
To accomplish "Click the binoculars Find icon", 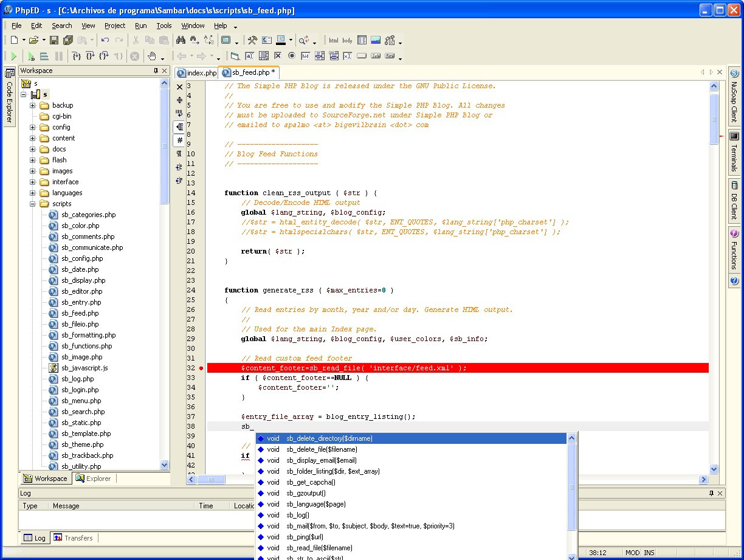I will coord(181,40).
